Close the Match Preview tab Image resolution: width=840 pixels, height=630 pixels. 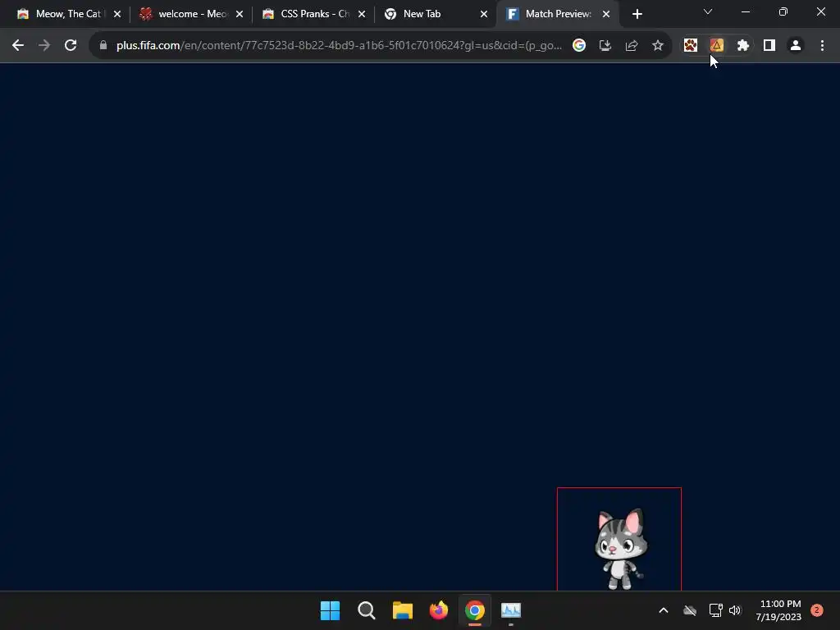click(x=606, y=15)
